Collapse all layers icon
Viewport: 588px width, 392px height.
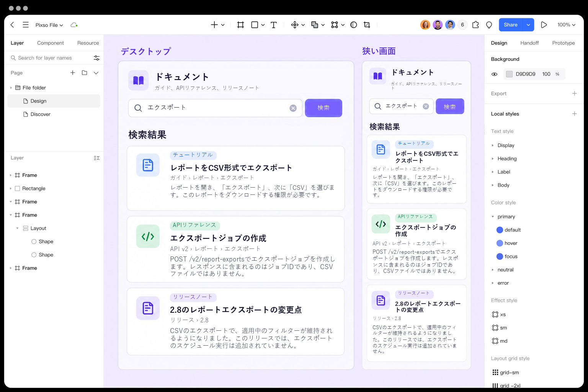coord(96,158)
